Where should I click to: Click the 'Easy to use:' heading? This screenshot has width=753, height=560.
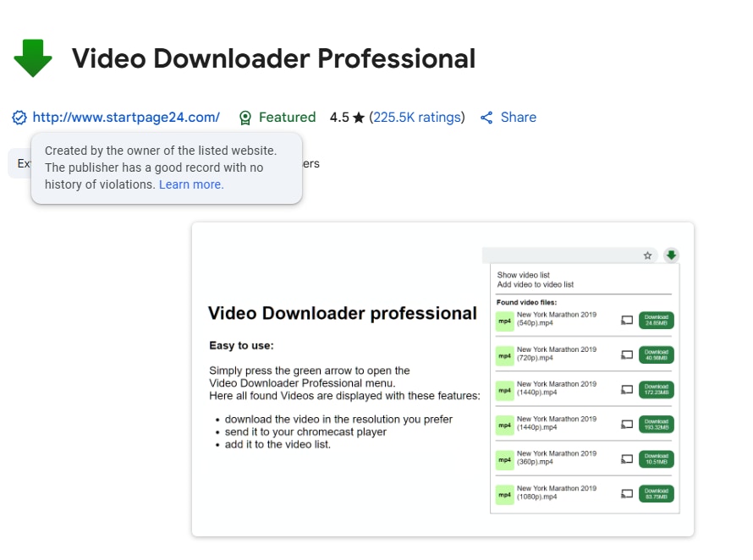click(242, 345)
